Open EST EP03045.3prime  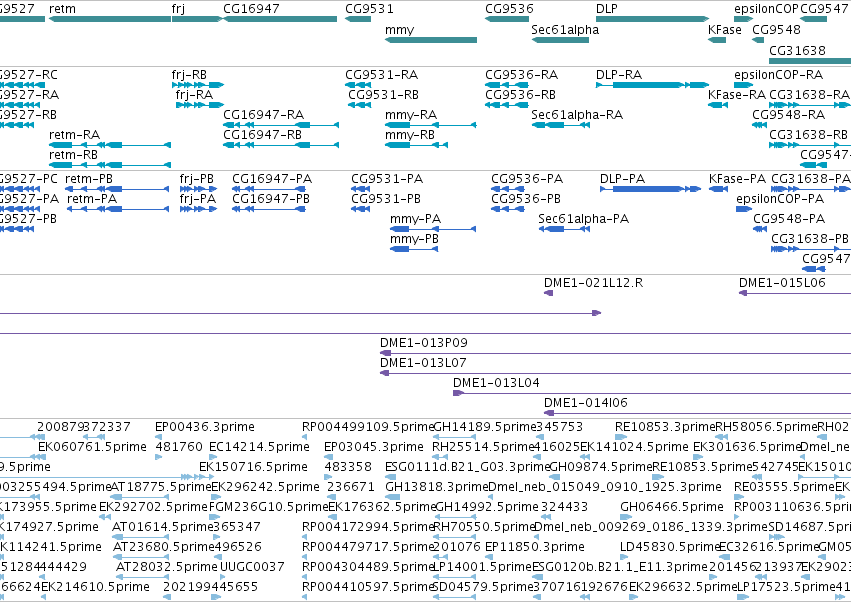(x=328, y=457)
